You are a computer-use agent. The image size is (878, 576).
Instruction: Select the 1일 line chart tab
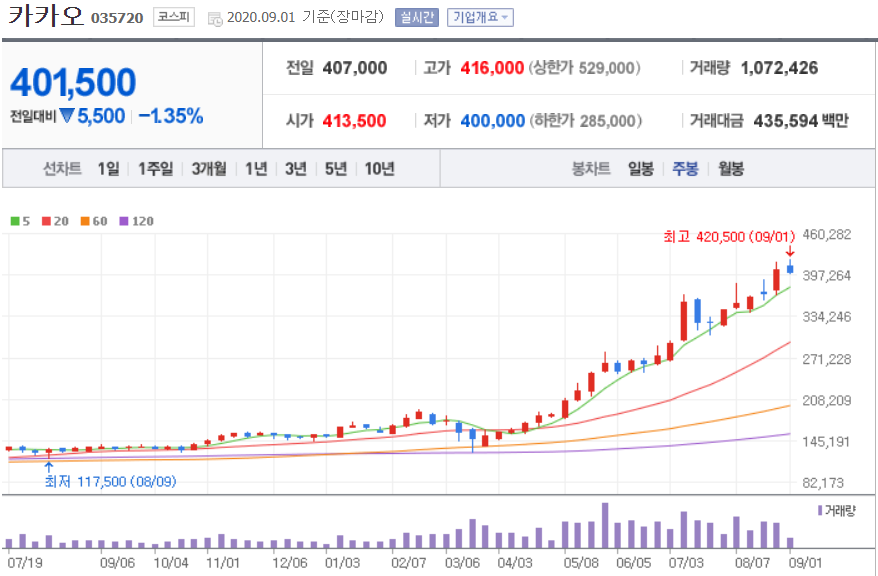coord(109,168)
